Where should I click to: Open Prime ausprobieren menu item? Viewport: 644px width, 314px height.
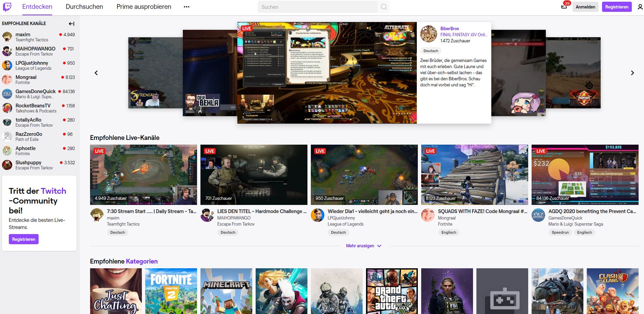[x=144, y=7]
